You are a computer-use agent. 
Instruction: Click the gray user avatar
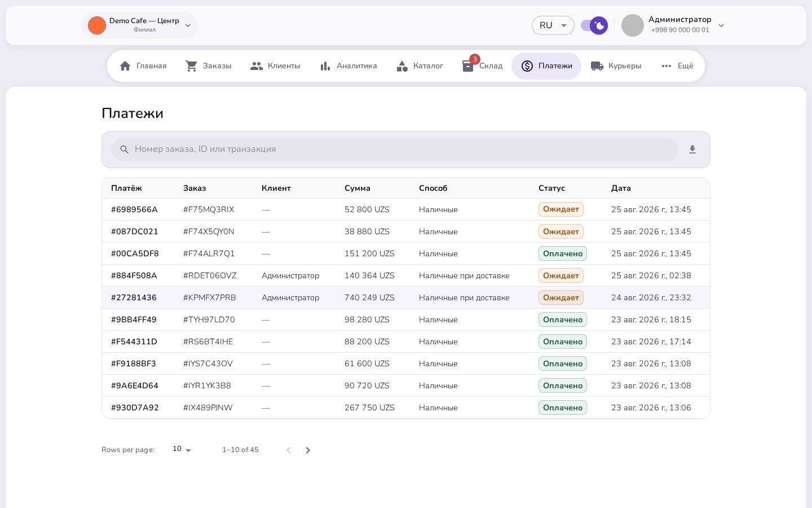click(633, 25)
